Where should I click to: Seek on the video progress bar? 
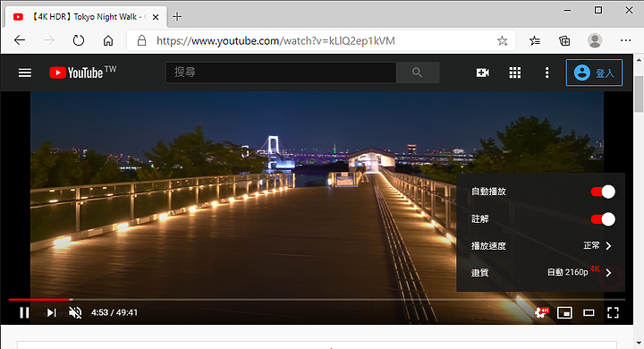(x=317, y=300)
